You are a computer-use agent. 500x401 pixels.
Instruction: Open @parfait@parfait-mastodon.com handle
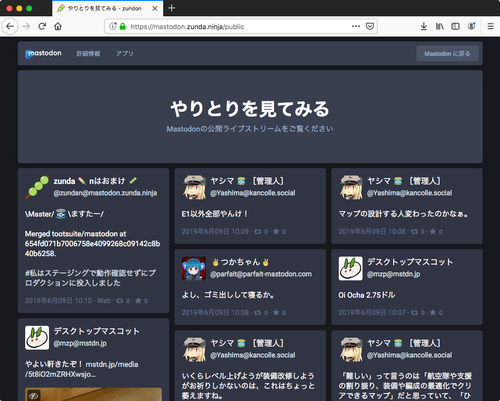261,274
